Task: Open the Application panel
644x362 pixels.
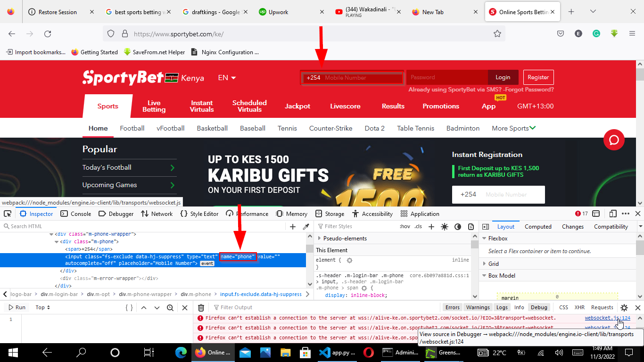Action: [420, 214]
